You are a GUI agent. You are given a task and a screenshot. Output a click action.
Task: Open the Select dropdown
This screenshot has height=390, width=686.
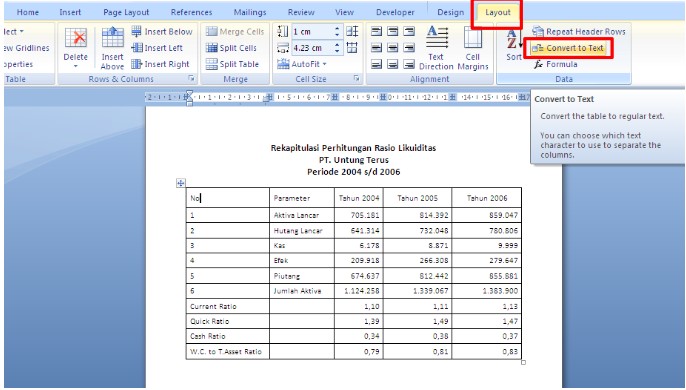(x=13, y=32)
